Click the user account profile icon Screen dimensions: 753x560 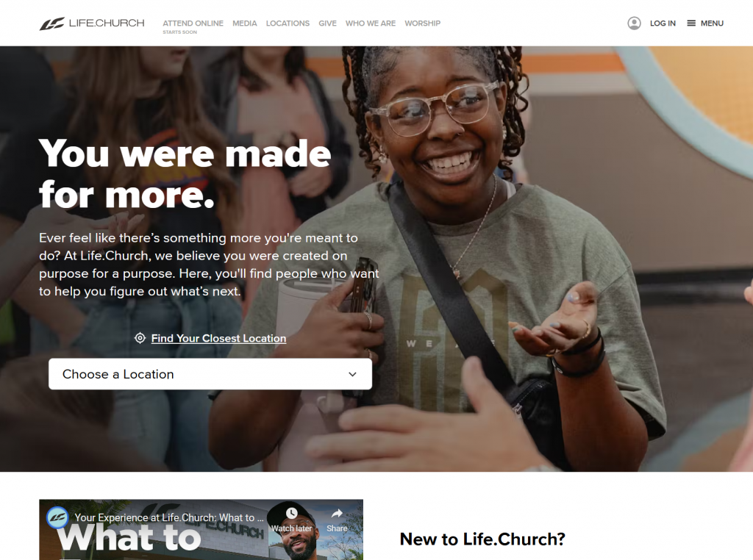pyautogui.click(x=634, y=23)
